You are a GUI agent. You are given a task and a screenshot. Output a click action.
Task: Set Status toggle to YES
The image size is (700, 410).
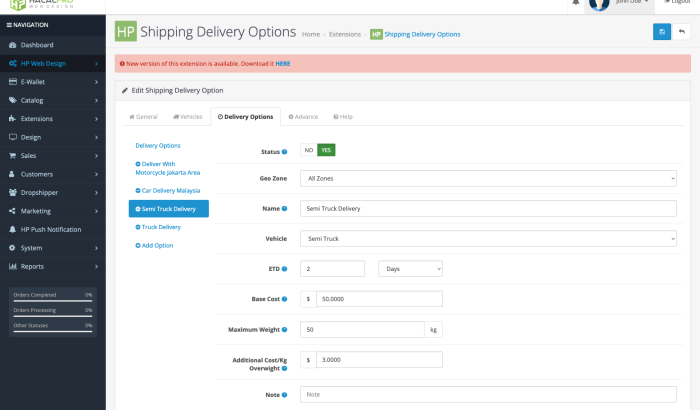[326, 150]
